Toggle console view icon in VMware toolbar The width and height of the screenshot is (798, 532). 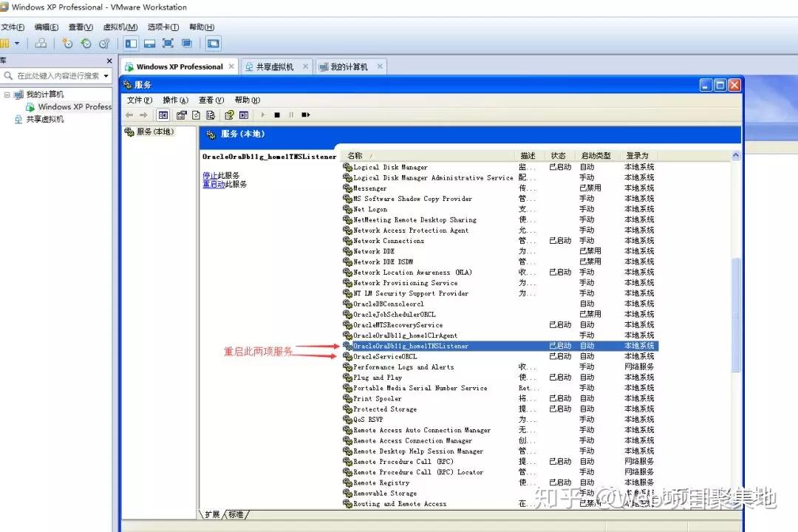click(x=214, y=44)
